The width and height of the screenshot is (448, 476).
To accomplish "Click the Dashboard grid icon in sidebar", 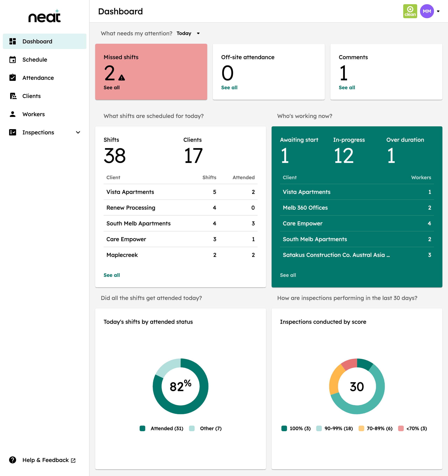I will [12, 41].
